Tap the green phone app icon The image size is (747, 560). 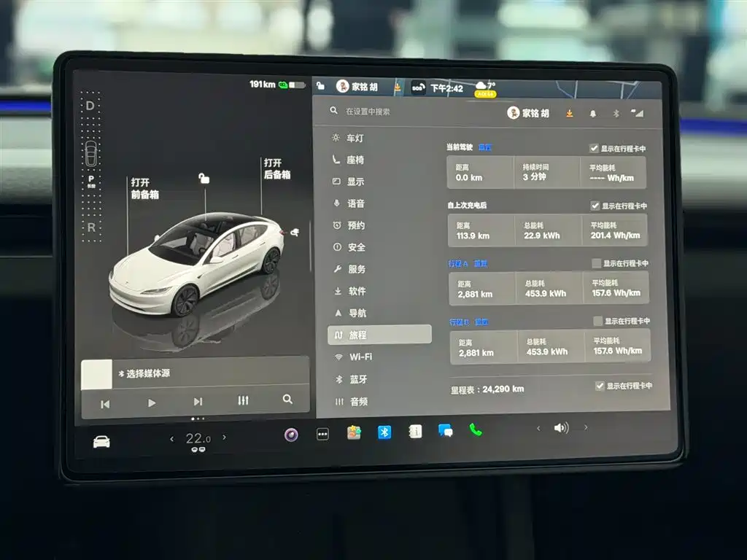point(476,429)
